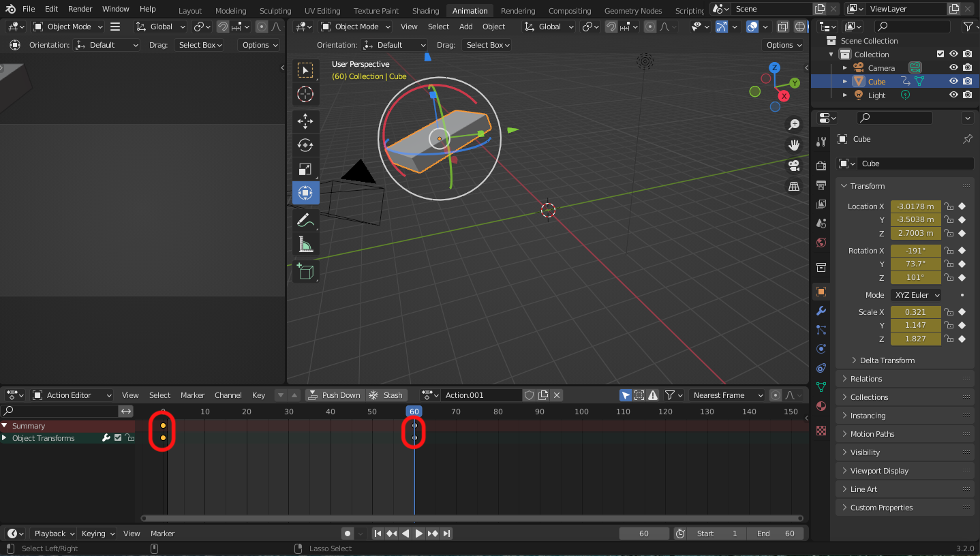Open the World properties tab
Image resolution: width=980 pixels, height=556 pixels.
click(x=821, y=243)
